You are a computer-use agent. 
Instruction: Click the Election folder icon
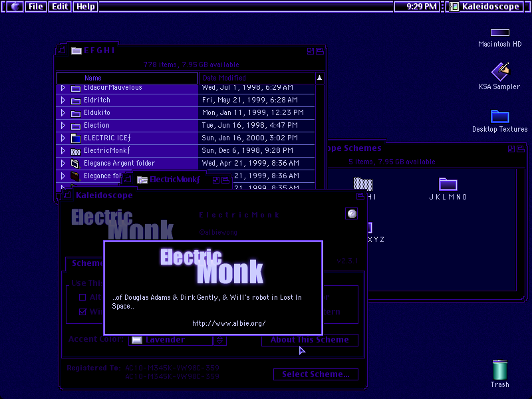(76, 126)
